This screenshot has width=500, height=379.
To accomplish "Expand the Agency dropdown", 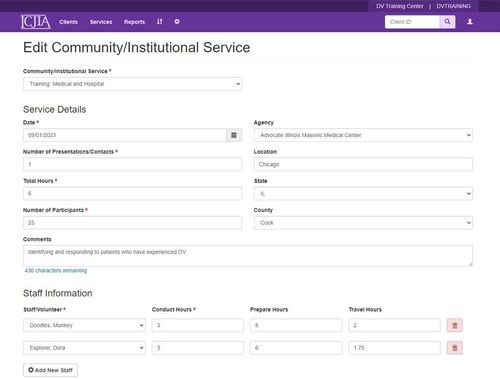I will (x=363, y=135).
